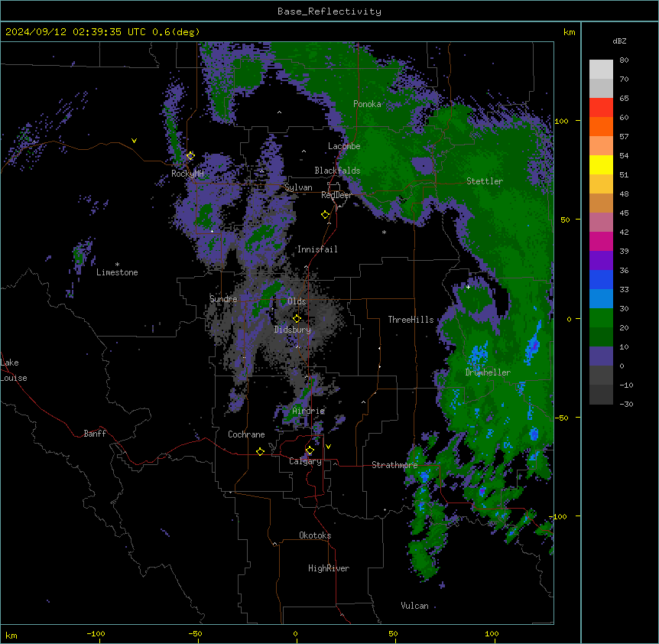
Task: Select the Cochrane label
Action: [x=246, y=434]
